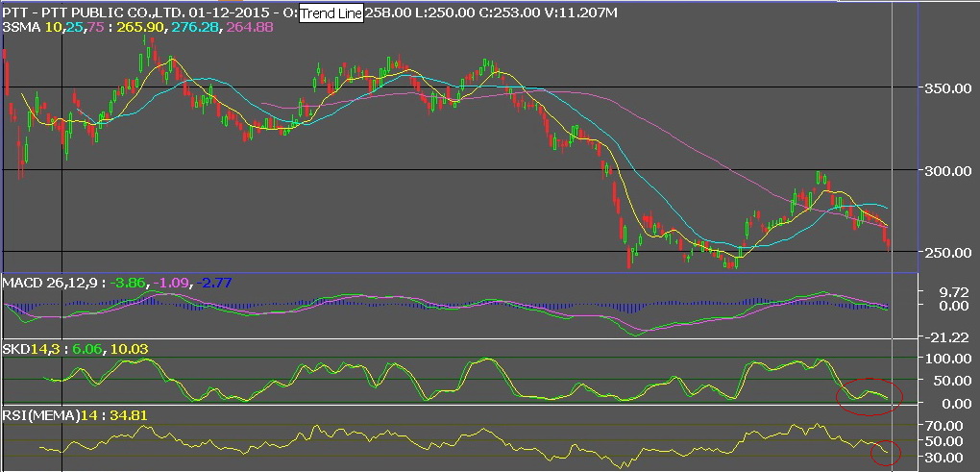Click the "0.00" label on the SKD axis
This screenshot has width=980, height=472.
pyautogui.click(x=956, y=403)
